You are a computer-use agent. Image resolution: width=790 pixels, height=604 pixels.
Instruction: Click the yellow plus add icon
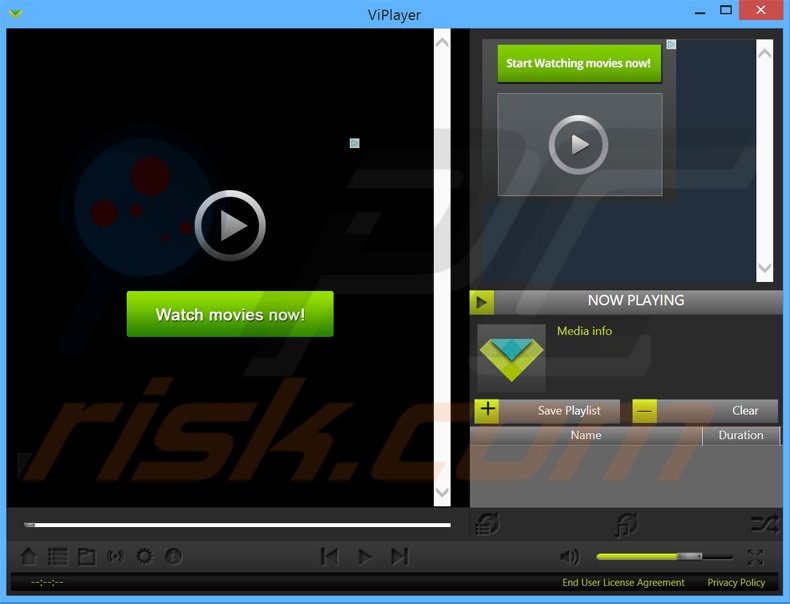click(487, 410)
